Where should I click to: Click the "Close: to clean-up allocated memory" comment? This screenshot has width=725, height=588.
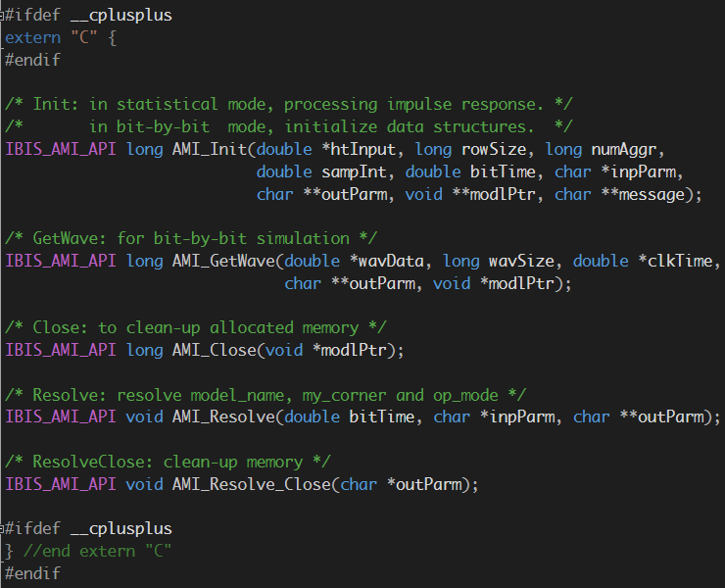196,327
